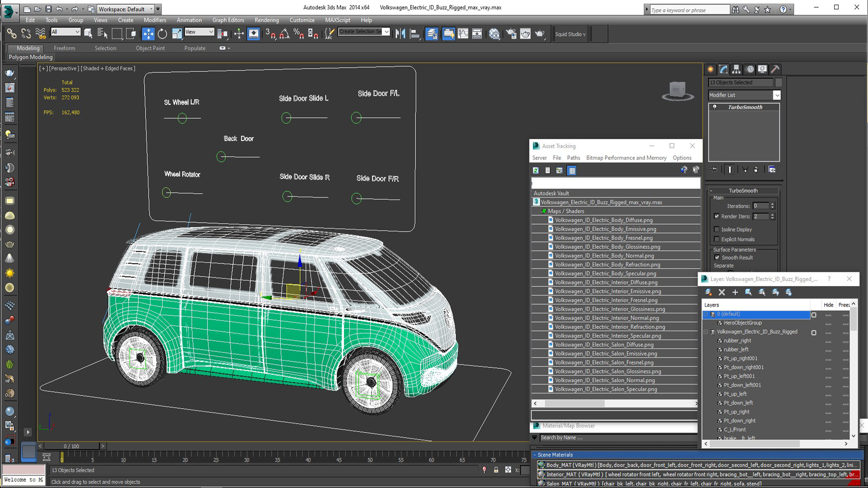Toggle Selection Lock icon in status bar

pos(496,470)
